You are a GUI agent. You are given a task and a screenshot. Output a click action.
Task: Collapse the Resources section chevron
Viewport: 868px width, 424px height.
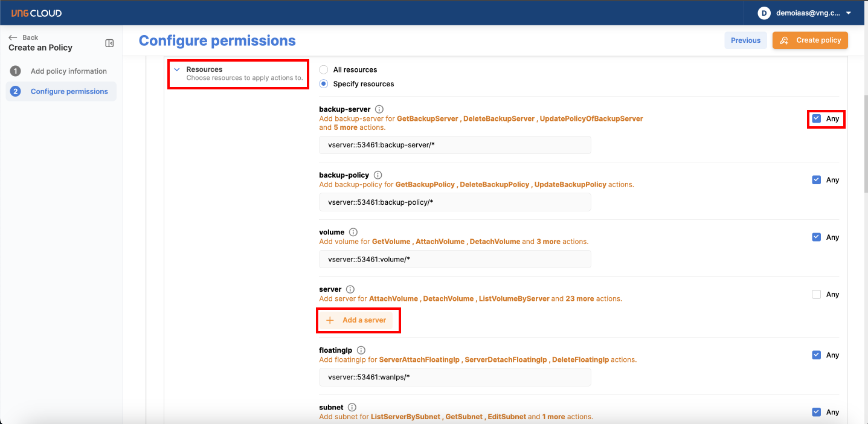point(177,69)
